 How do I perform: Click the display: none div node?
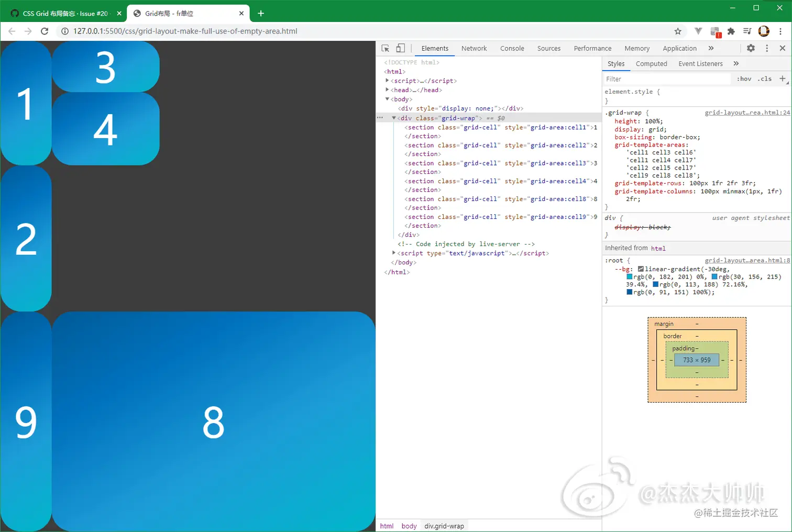point(460,108)
